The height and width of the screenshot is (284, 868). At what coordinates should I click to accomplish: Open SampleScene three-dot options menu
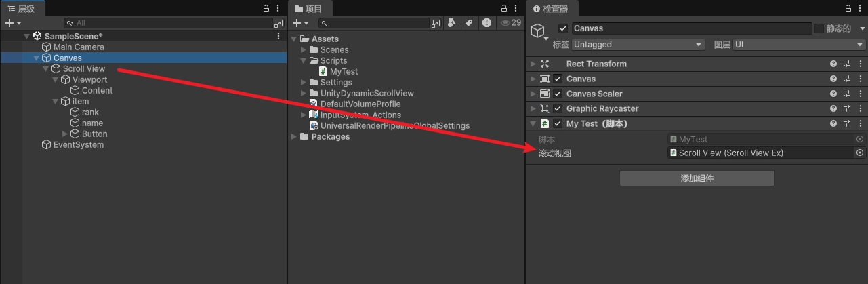coord(278,36)
